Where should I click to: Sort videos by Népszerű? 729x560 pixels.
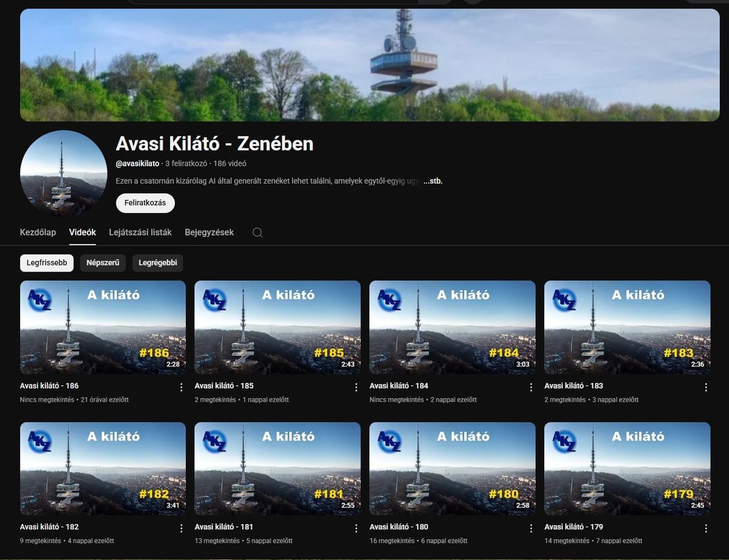coord(103,263)
